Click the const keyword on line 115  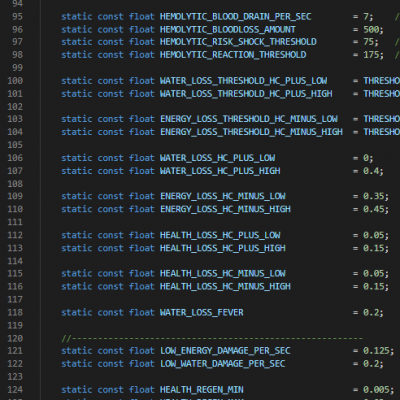110,274
